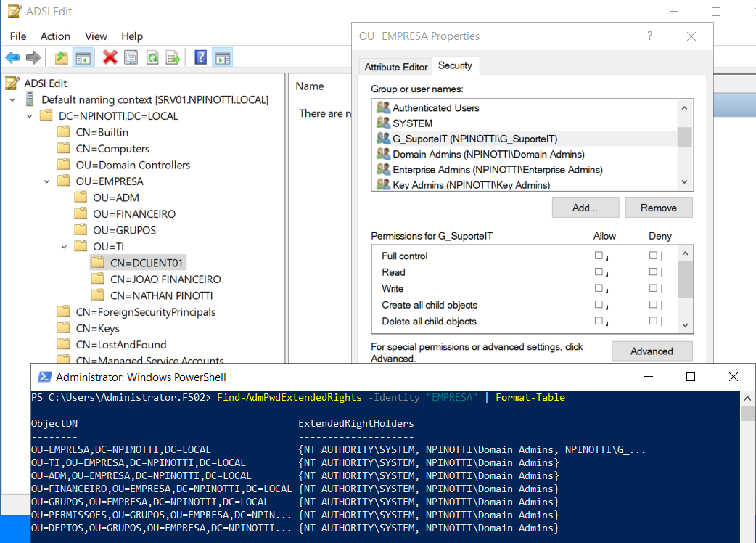Screen dimensions: 756x543
Task: Open the File menu
Action: tap(18, 36)
